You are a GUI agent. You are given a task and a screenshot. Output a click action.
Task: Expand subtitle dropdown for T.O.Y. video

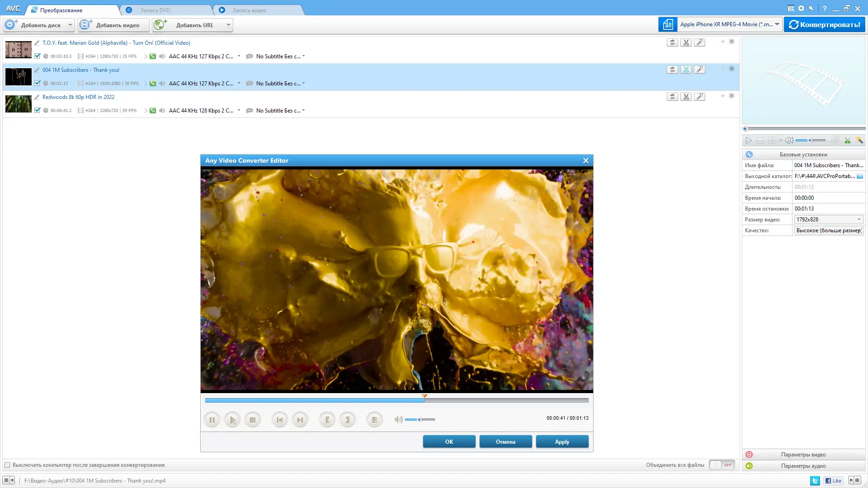click(303, 56)
